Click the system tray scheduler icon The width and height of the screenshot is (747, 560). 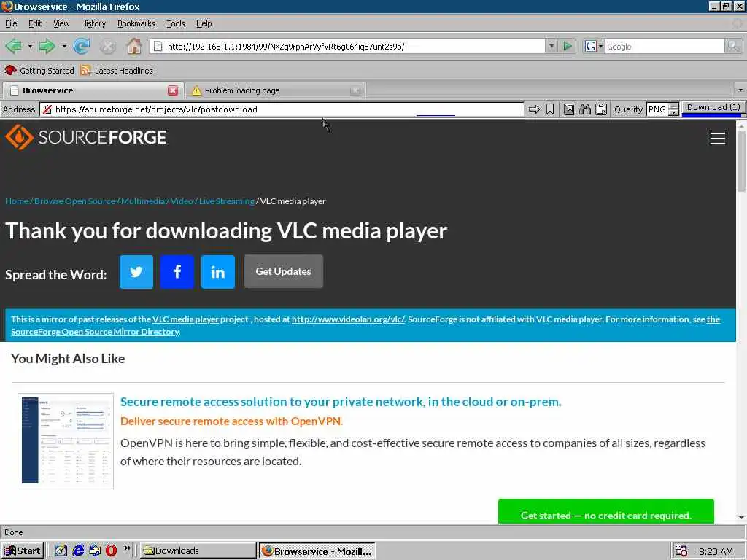click(681, 551)
